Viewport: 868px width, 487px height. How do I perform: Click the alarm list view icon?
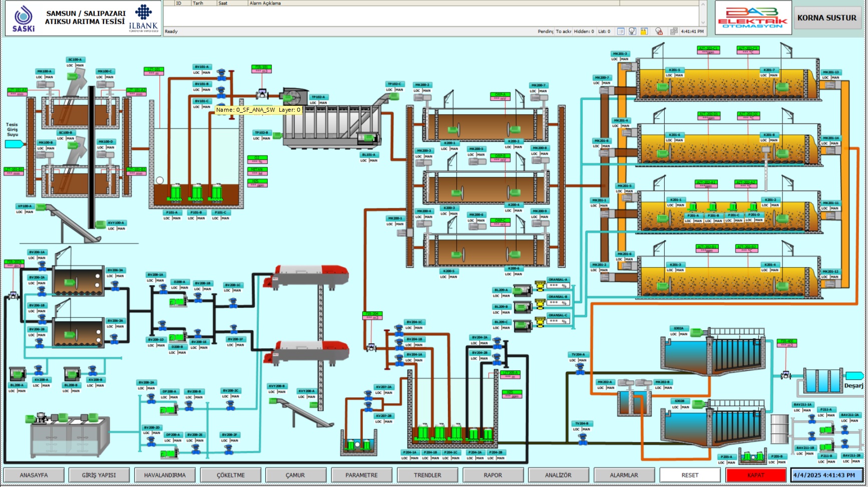click(x=621, y=31)
